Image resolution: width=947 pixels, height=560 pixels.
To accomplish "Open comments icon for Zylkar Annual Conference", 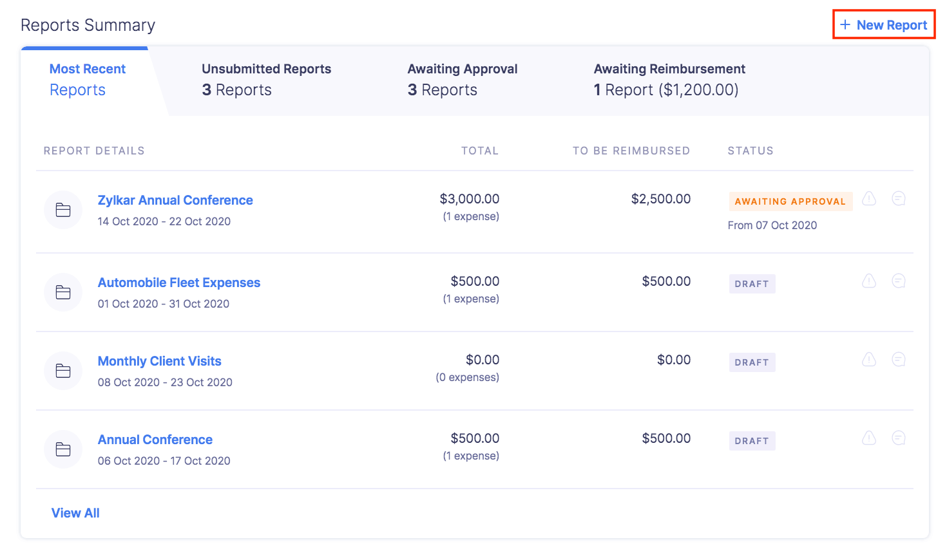I will [x=899, y=199].
